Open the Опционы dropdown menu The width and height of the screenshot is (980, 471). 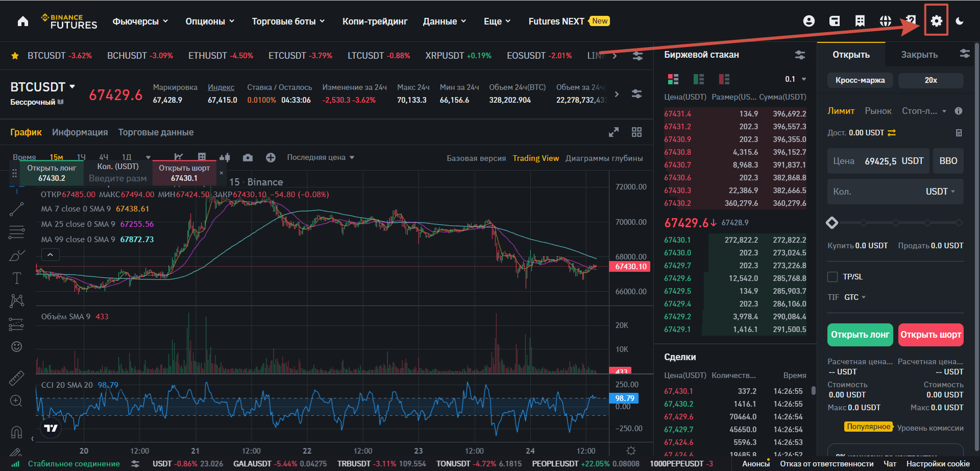click(x=210, y=21)
